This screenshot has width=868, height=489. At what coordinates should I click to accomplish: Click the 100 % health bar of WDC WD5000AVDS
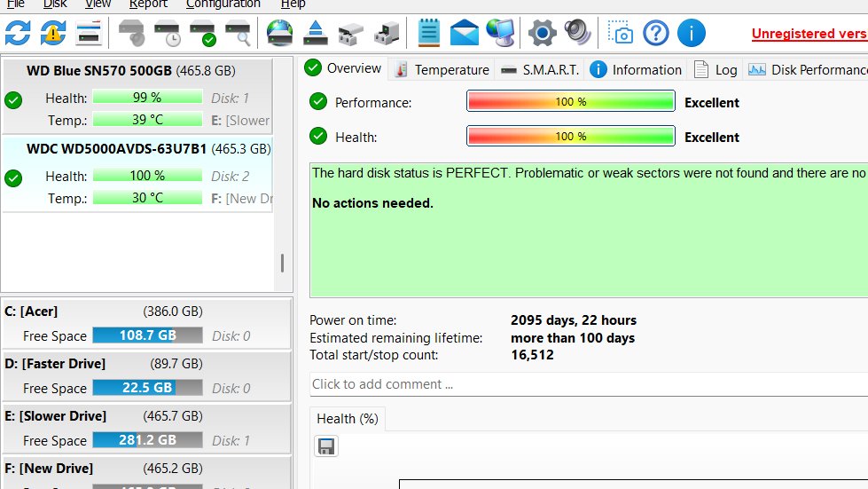(147, 176)
